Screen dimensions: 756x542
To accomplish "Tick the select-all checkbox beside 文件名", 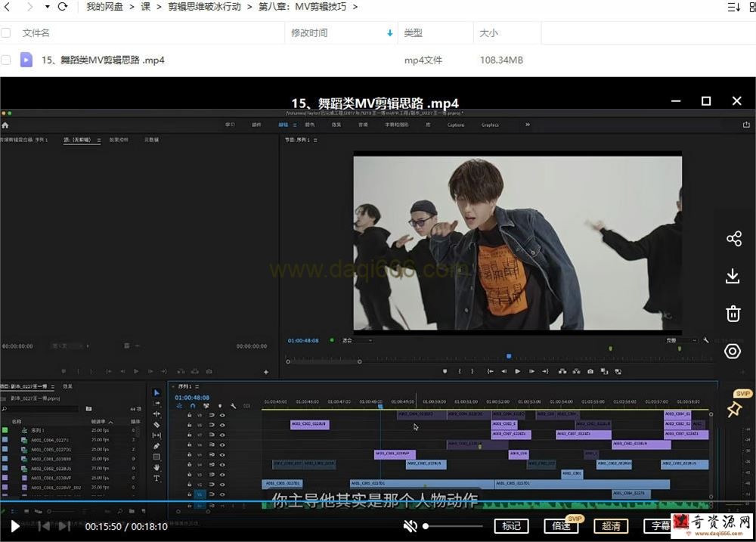I will pos(6,33).
